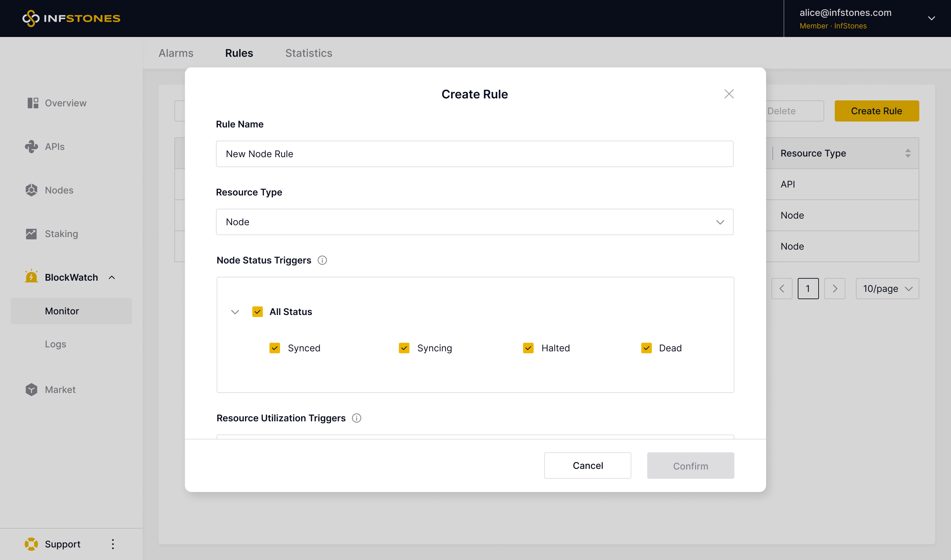Click the BlockWatch alarm icon
Image resolution: width=951 pixels, height=560 pixels.
pos(31,277)
